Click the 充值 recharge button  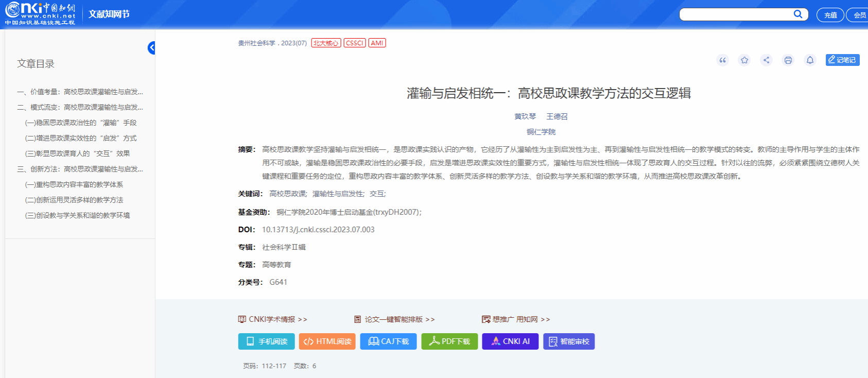pos(830,15)
